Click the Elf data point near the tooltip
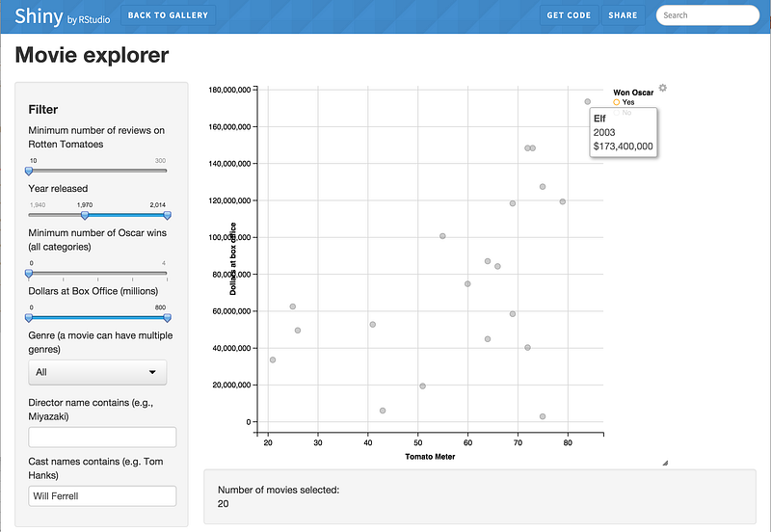The width and height of the screenshot is (771, 532). tap(588, 102)
